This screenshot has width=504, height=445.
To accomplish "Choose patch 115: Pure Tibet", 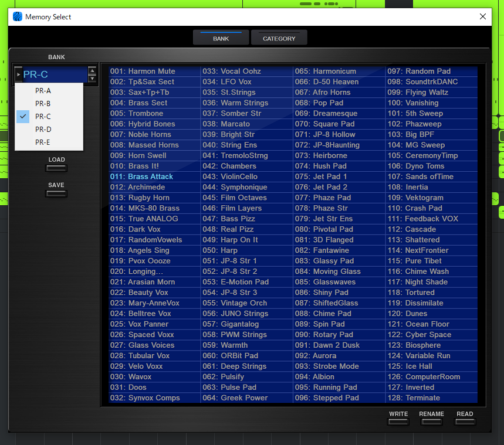I will (432, 261).
